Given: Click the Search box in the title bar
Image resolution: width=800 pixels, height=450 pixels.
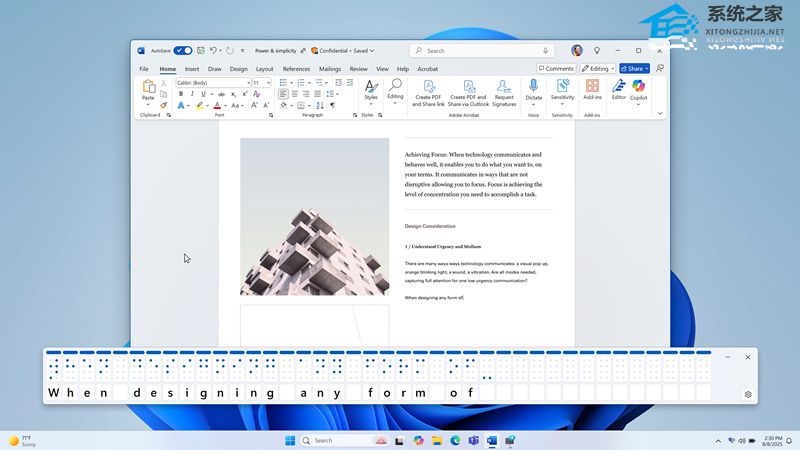Looking at the screenshot, I should pyautogui.click(x=480, y=50).
